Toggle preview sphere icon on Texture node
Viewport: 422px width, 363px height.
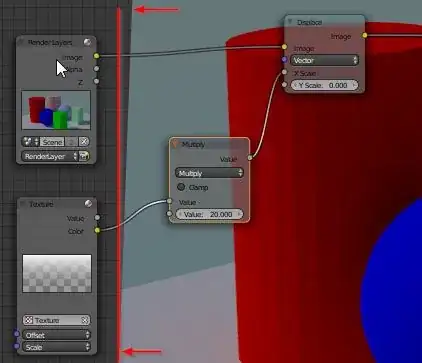tap(88, 203)
